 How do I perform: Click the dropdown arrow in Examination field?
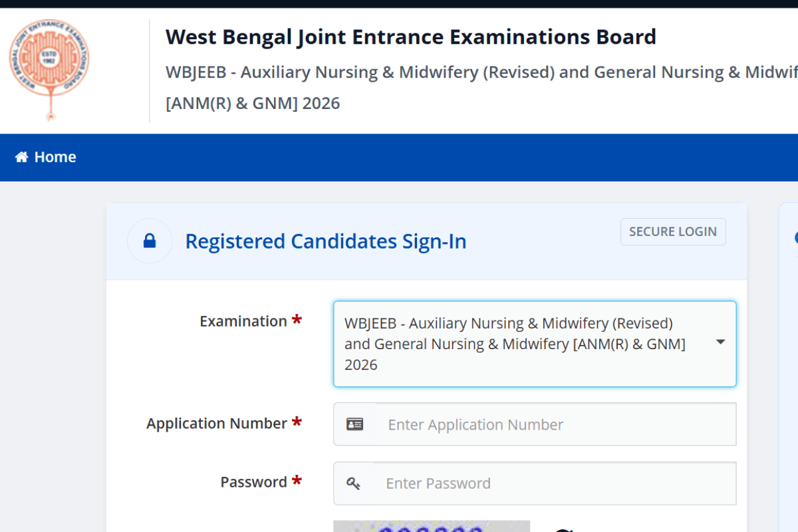tap(721, 341)
